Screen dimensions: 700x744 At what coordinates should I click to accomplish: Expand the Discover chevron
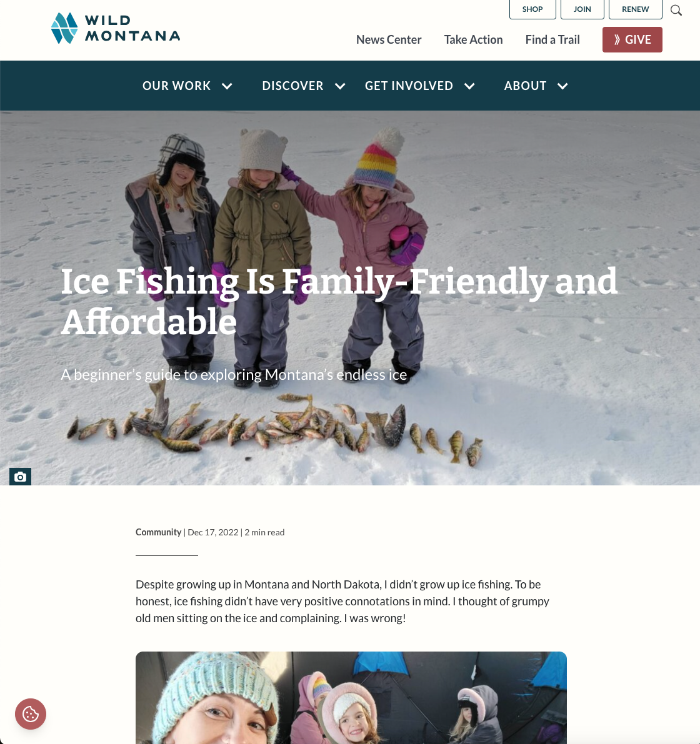340,86
